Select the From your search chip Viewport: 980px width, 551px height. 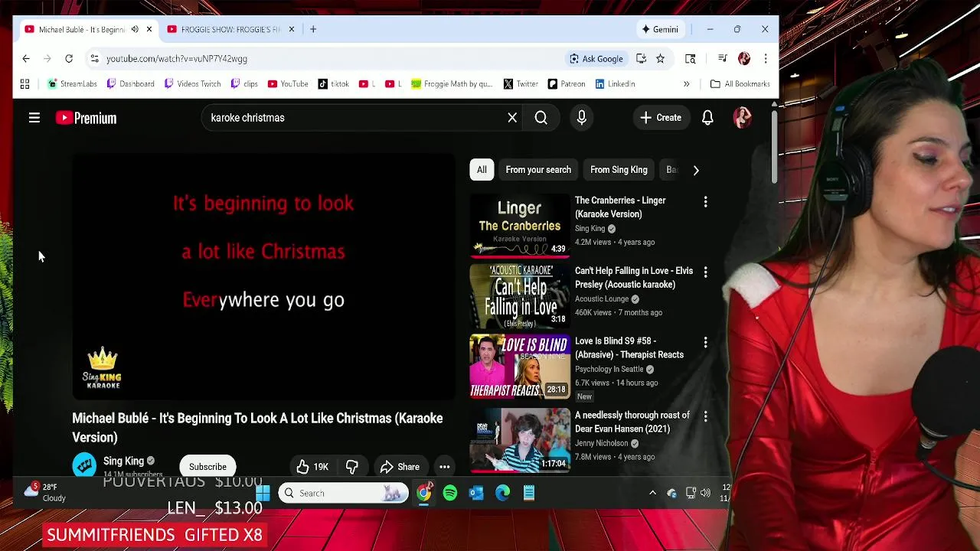tap(538, 170)
